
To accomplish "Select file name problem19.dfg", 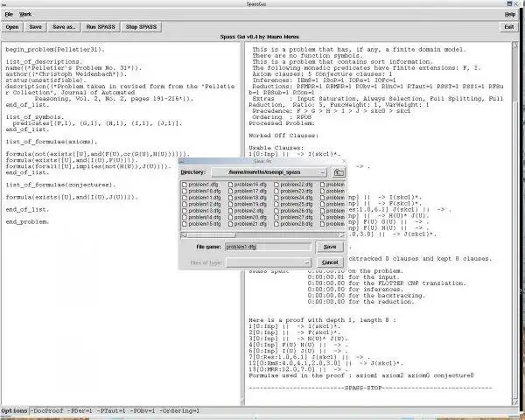I will click(x=250, y=204).
